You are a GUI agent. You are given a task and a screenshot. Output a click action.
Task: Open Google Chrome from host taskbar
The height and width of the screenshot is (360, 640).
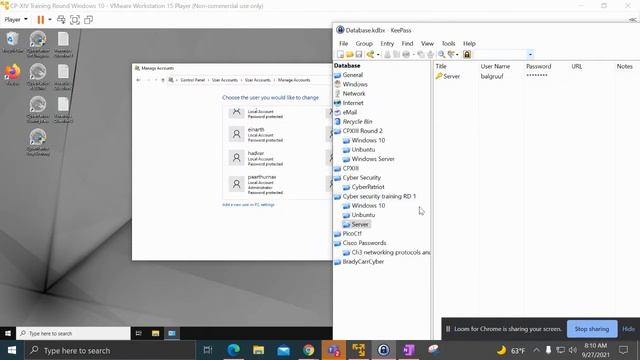click(x=309, y=350)
